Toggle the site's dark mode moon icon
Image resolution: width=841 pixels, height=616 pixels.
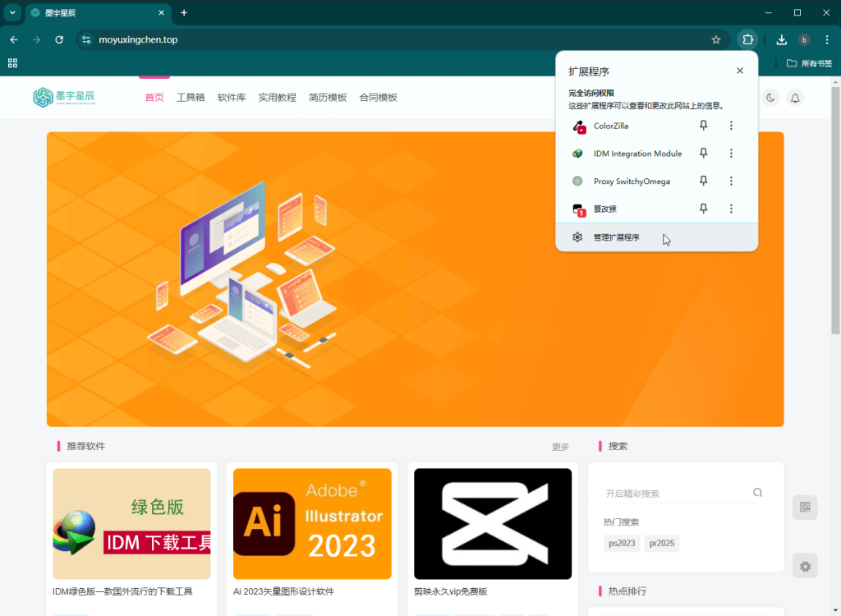[770, 97]
